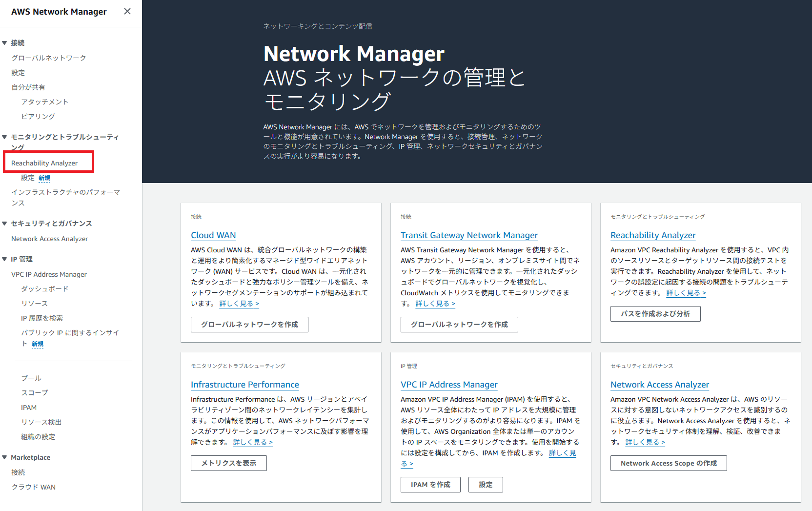Click メトリクスを表示 button
The image size is (812, 511).
tap(229, 463)
